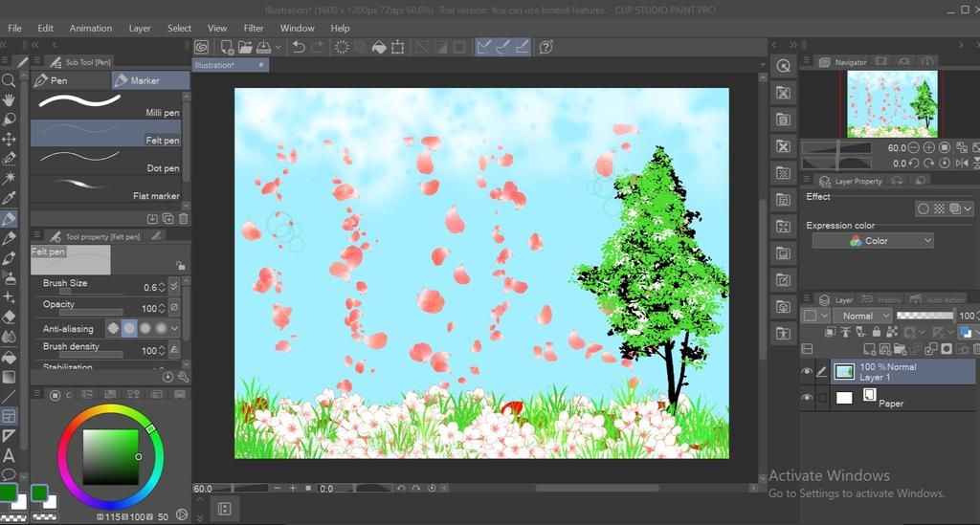Toggle the Snap to Ruler button
This screenshot has height=525, width=980.
483,47
